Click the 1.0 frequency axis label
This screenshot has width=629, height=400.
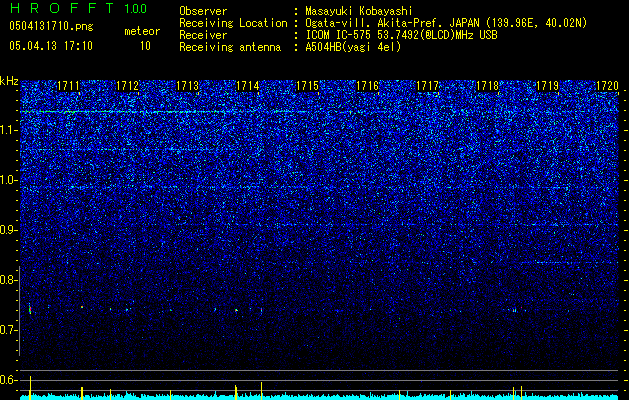[9, 180]
